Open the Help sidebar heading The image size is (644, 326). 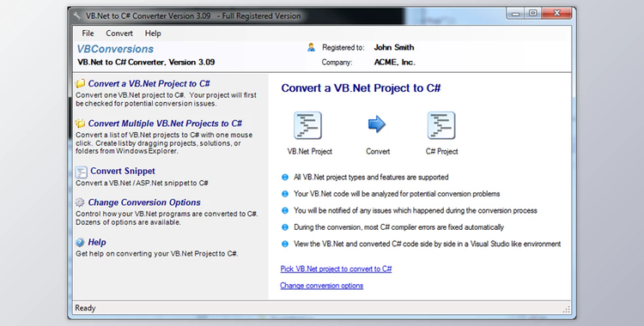(x=97, y=242)
